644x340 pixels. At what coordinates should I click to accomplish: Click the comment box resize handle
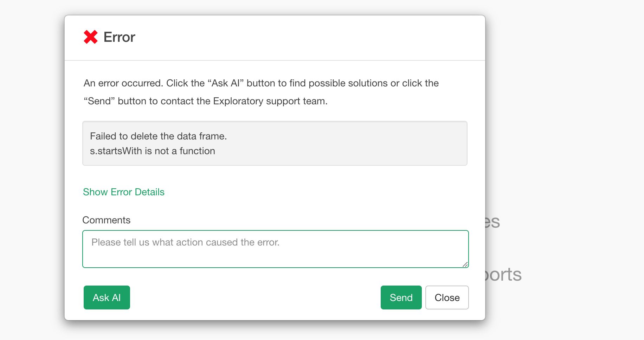coord(465,264)
